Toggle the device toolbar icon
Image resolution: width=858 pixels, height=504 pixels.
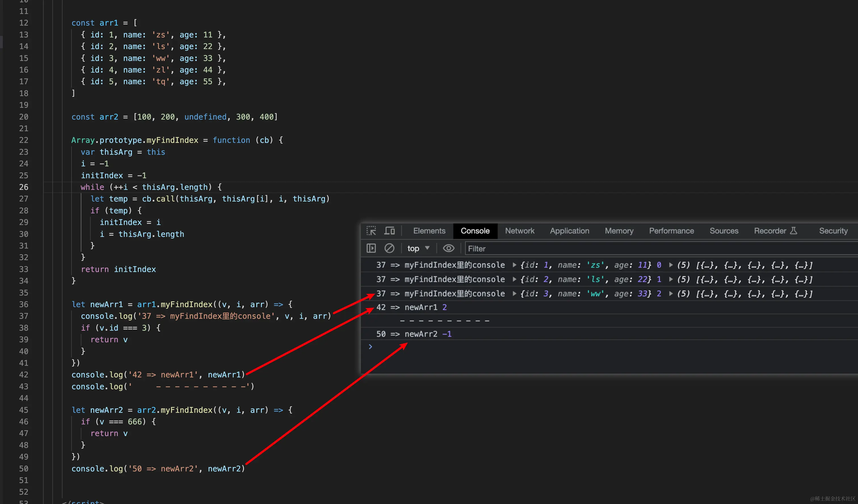point(390,231)
